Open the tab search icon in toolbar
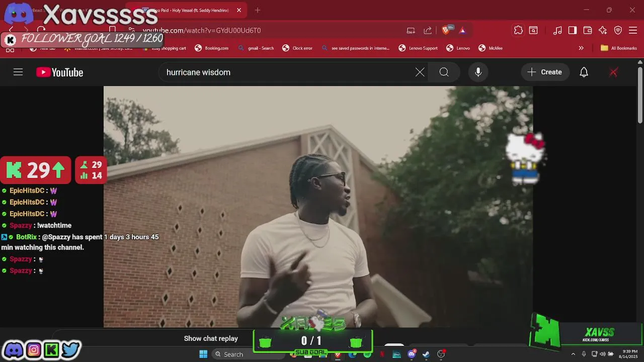Screen dimensions: 644x362 [x=533, y=30]
